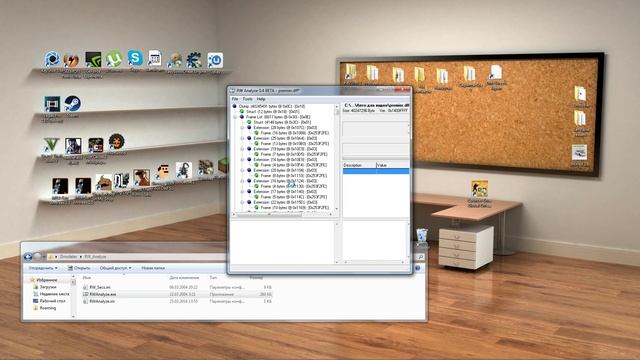This screenshot has width=640, height=360.
Task: Select the root Clump node in the tree
Action: point(272,106)
